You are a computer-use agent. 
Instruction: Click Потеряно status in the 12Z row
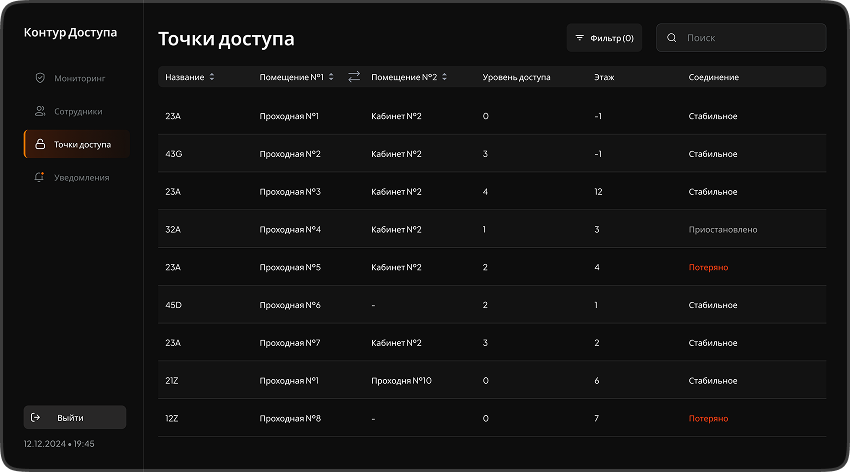coord(708,418)
